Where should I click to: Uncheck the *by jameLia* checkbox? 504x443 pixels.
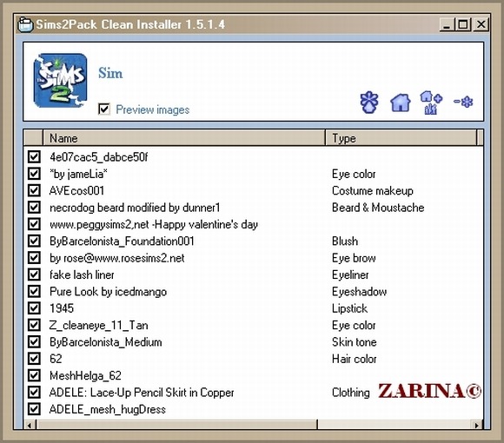click(34, 174)
